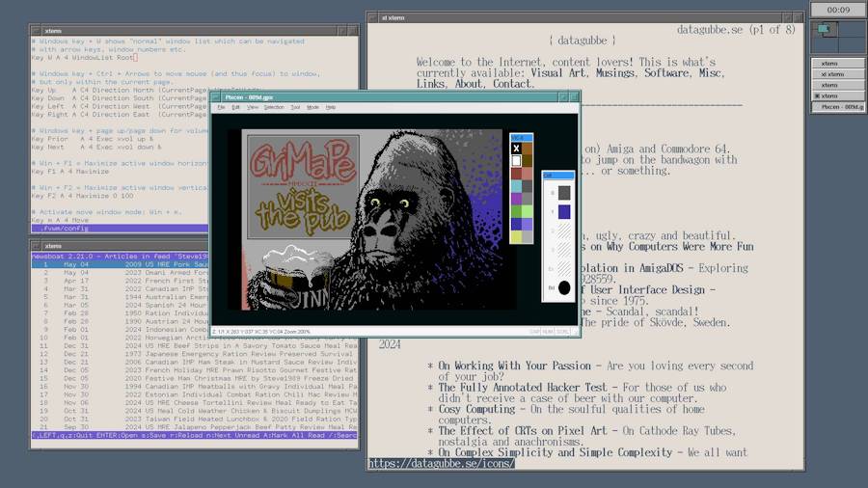Pick the yellow swatch in Pixcen palette

click(x=516, y=237)
